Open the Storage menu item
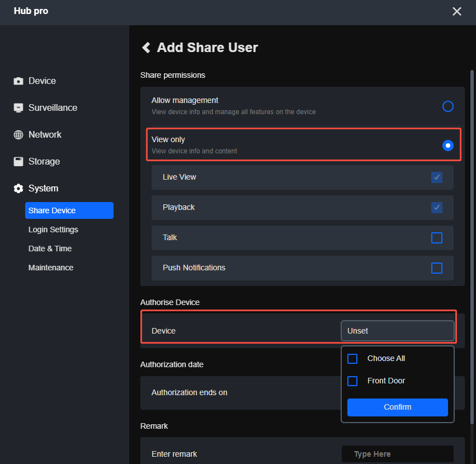This screenshot has height=464, width=476. (x=44, y=161)
